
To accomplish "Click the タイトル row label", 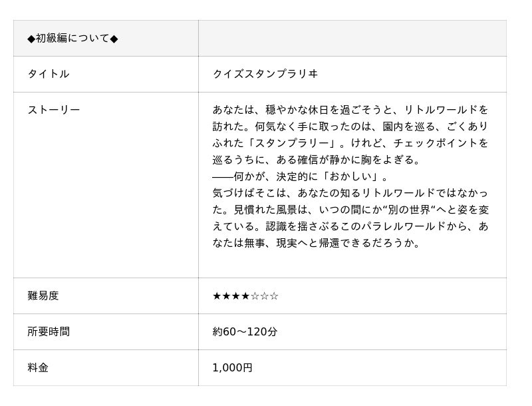I will click(48, 74).
